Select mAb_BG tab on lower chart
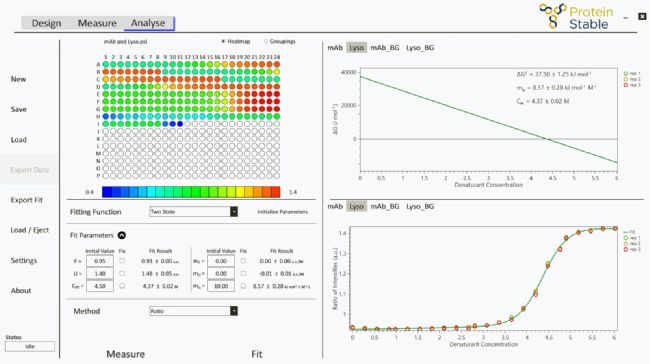The height and width of the screenshot is (364, 650). (385, 206)
